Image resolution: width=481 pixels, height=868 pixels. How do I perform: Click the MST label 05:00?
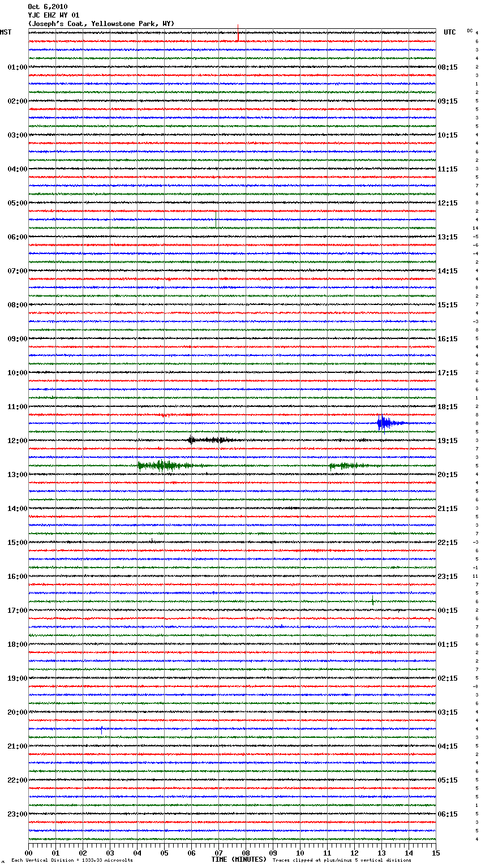pyautogui.click(x=17, y=203)
